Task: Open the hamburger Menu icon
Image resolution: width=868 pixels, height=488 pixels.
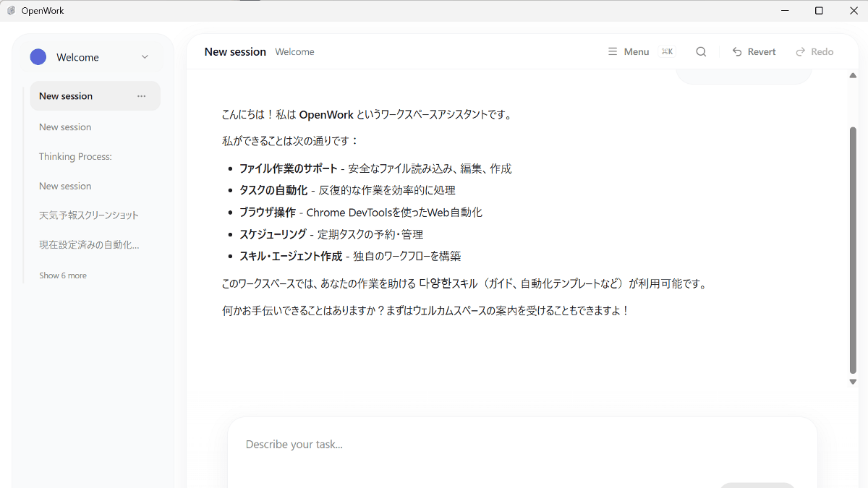Action: pyautogui.click(x=613, y=51)
